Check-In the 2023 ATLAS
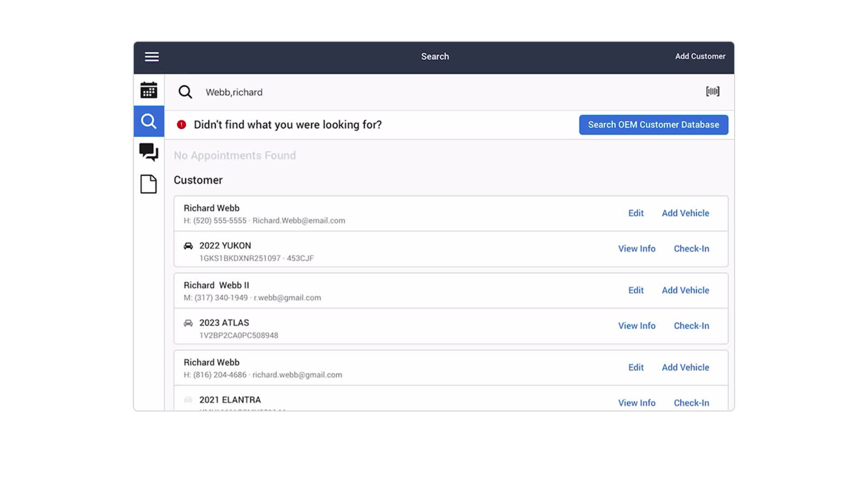Screen dimensions: 868x488 [x=691, y=326]
